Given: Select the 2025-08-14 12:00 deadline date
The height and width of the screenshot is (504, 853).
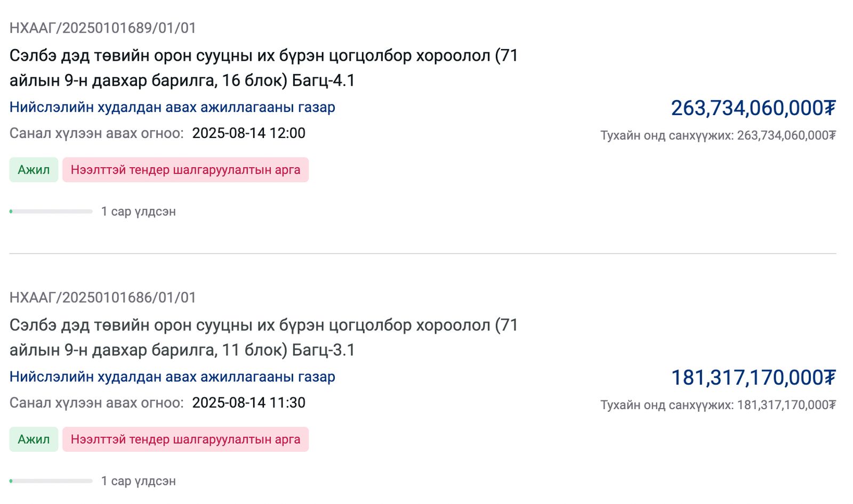Looking at the screenshot, I should 249,133.
